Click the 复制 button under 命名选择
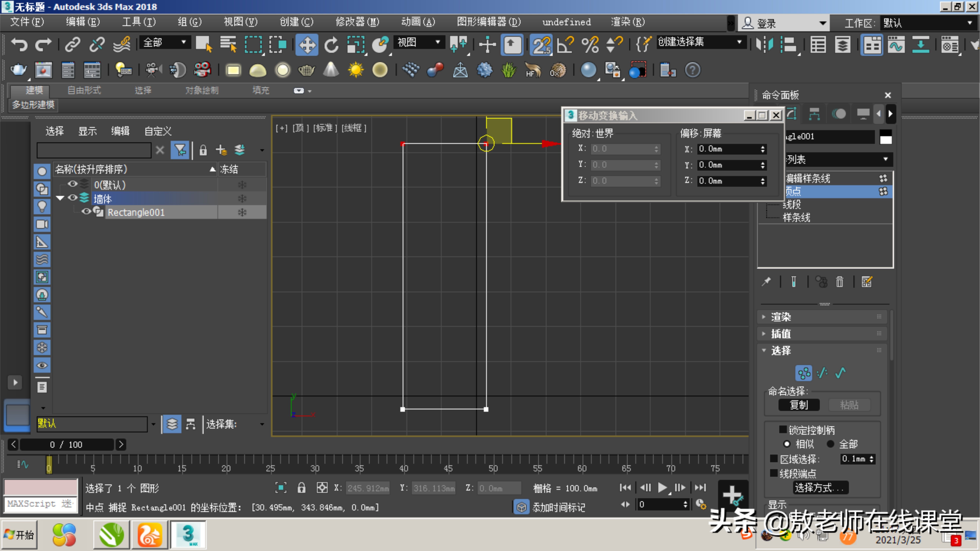Screen dimensions: 980x551 799,405
